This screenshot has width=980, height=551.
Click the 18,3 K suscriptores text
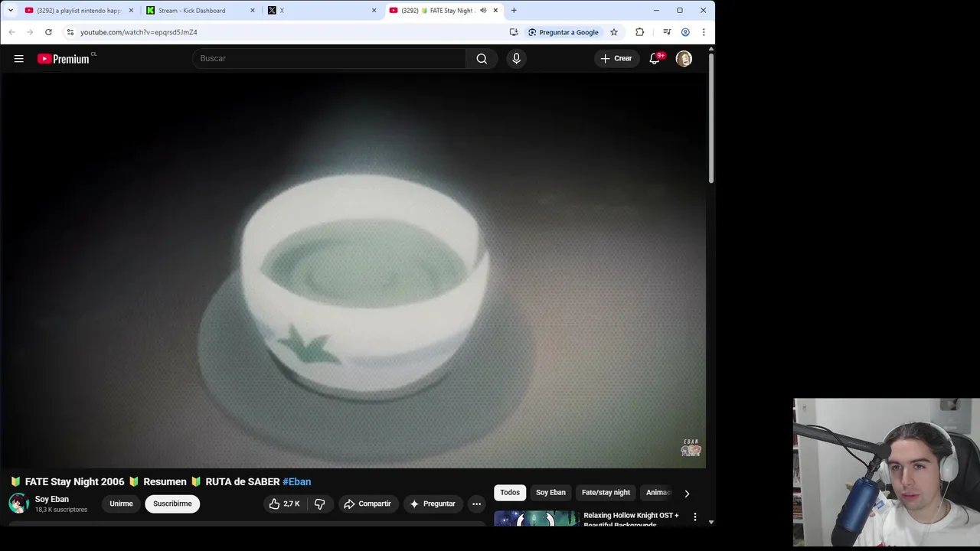[61, 510]
